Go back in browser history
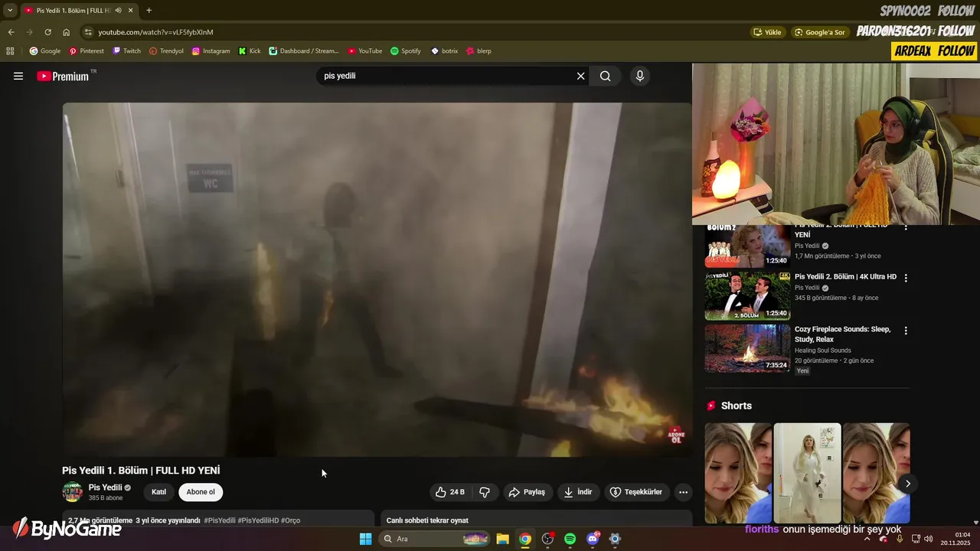The width and height of the screenshot is (980, 551). (11, 32)
